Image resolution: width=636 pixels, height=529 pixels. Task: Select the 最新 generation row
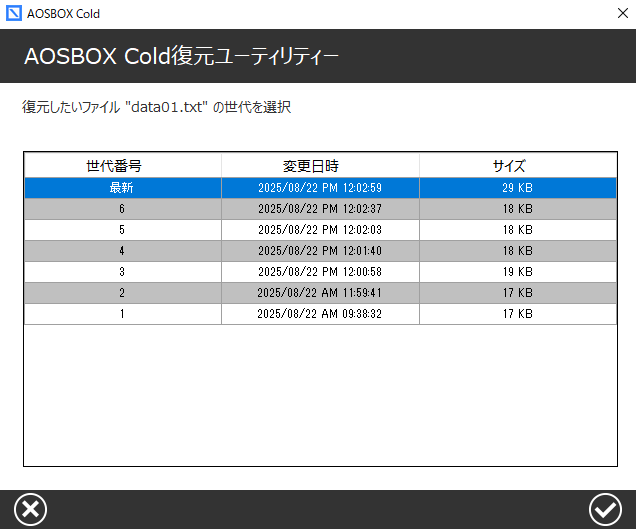pos(122,188)
